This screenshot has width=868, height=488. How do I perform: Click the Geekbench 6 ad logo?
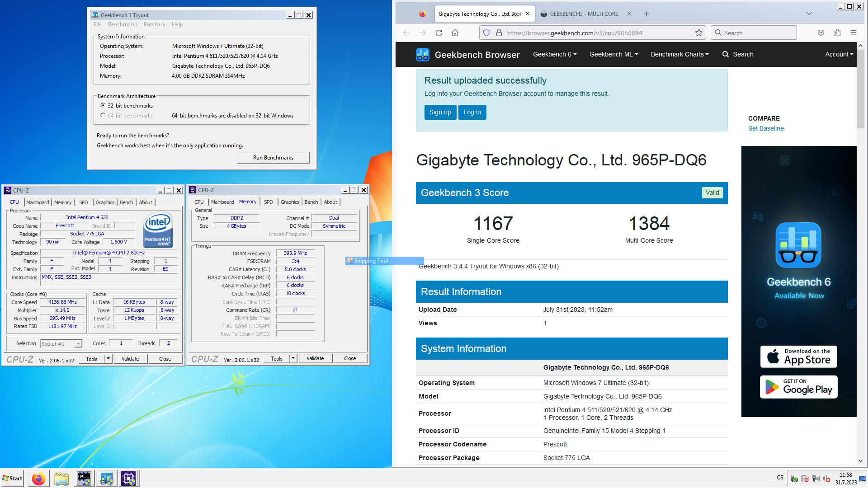pyautogui.click(x=798, y=245)
